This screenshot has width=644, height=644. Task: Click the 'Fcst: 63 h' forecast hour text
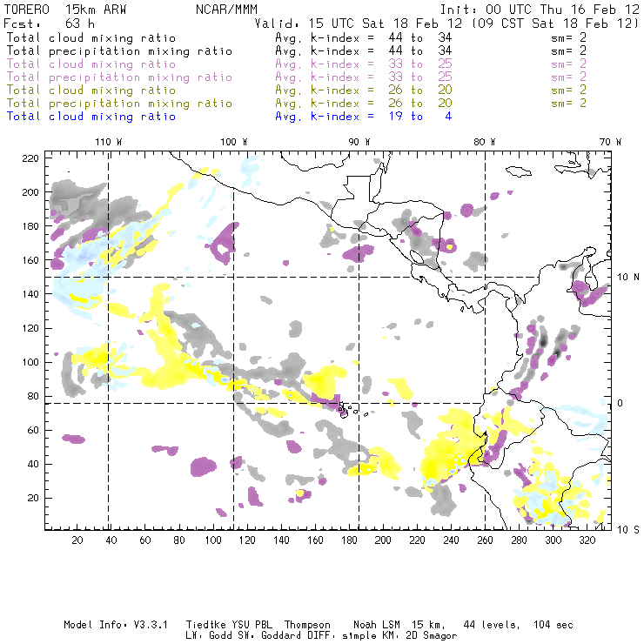[x=50, y=23]
